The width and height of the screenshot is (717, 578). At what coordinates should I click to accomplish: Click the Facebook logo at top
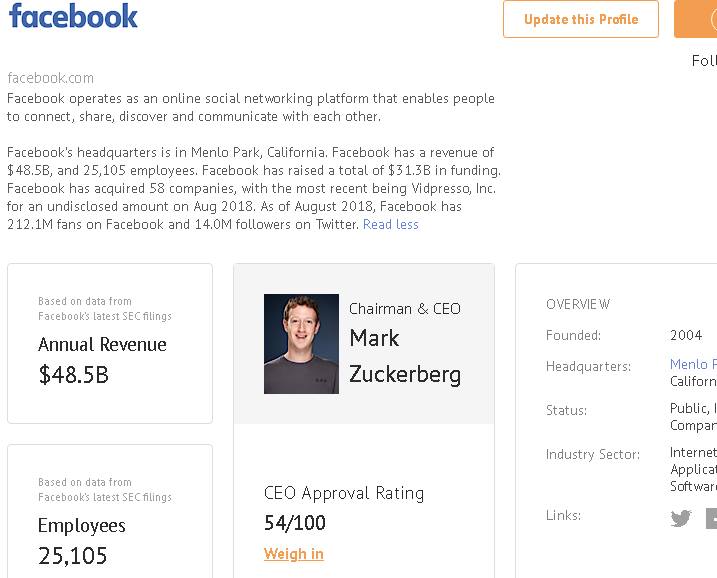click(x=73, y=17)
